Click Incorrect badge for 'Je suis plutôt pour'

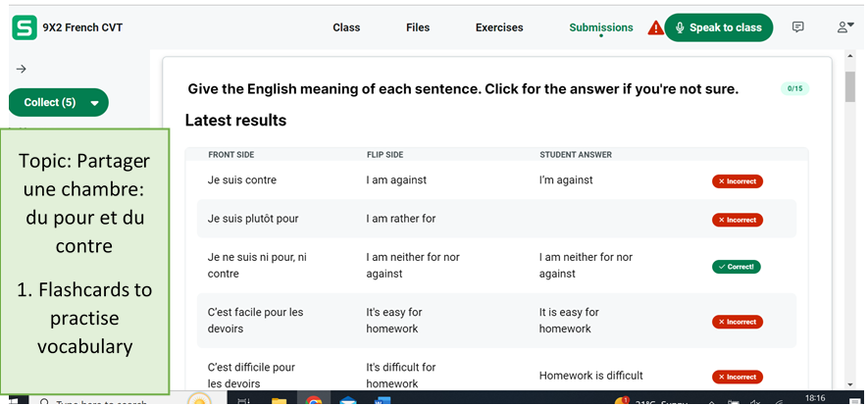[737, 220]
